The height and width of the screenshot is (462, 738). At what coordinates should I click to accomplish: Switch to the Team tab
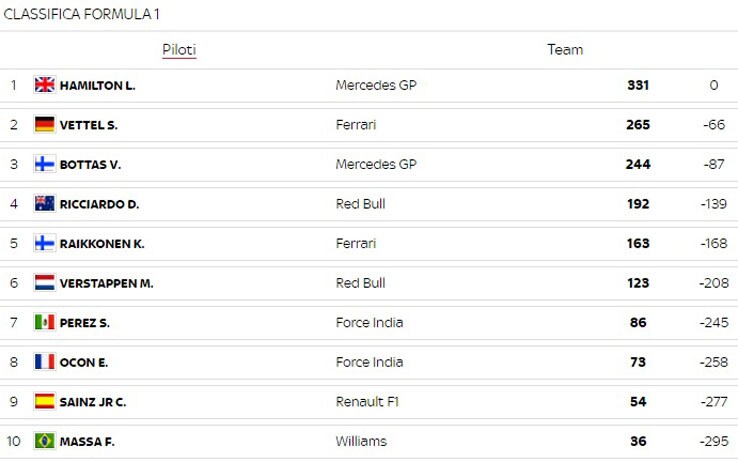coord(565,50)
